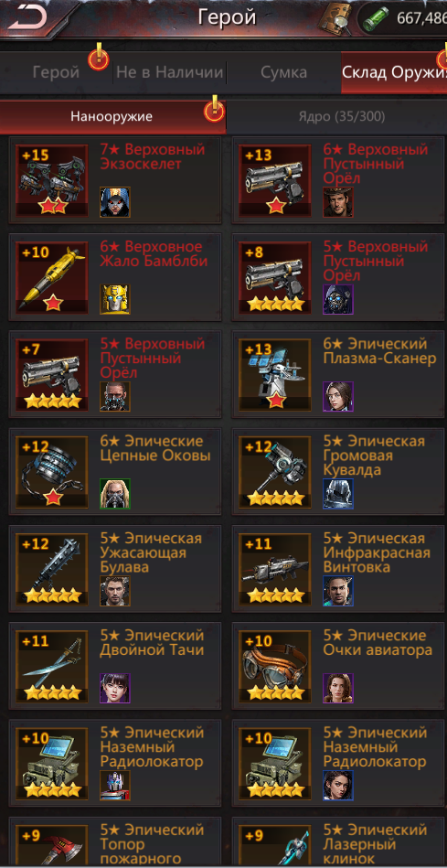Viewport: 447px width, 868px height.
Task: Tap the Optimus Prime hero portrait on Радиолокатор
Action: [115, 786]
